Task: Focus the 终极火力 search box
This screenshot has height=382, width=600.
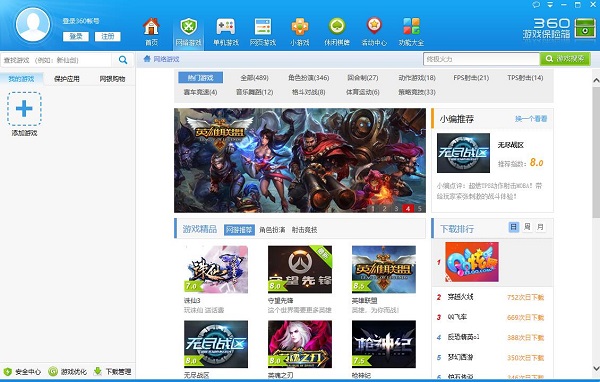Action: coord(481,59)
